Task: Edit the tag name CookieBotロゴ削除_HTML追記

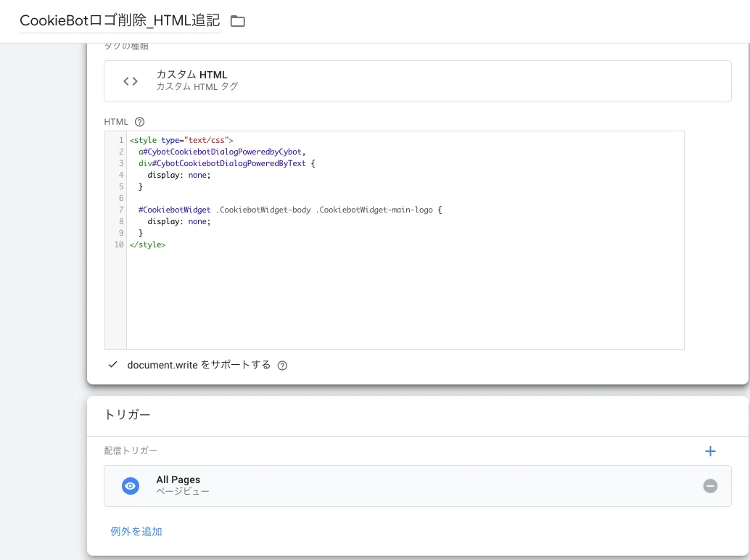Action: 120,20
